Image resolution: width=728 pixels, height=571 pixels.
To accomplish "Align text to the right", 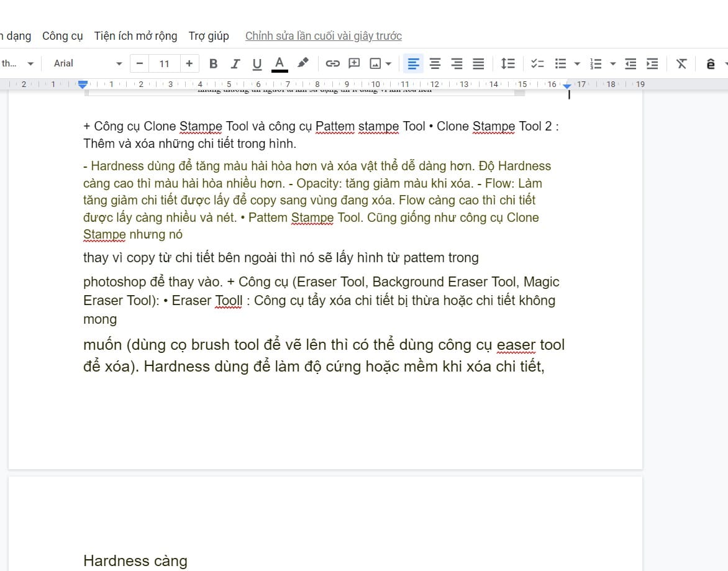I will [x=457, y=63].
